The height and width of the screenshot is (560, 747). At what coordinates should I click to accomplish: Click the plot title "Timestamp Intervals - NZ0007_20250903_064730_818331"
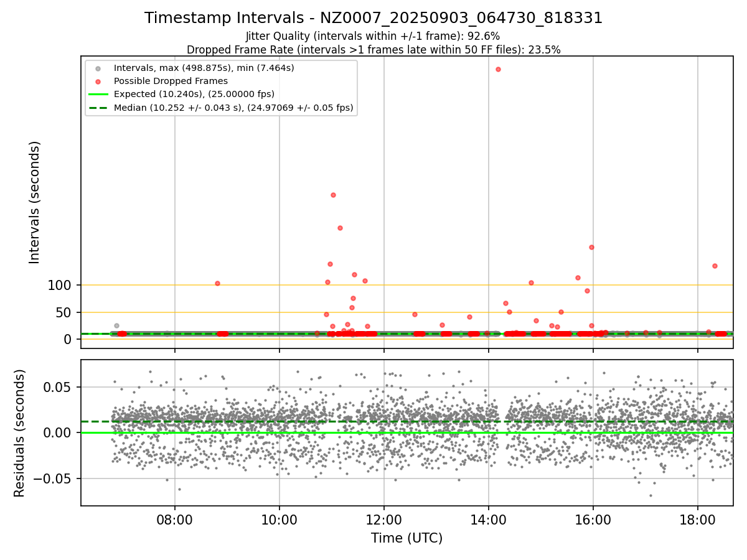point(374,18)
